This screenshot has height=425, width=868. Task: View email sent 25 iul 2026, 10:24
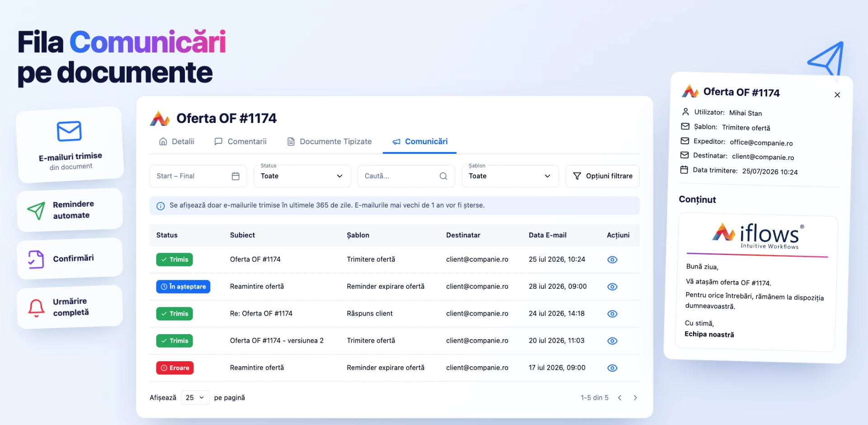pos(612,260)
